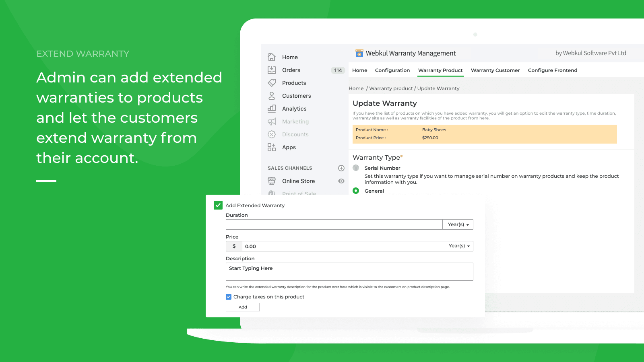Click the Home house icon in sidebar
The image size is (644, 362).
coord(272,57)
